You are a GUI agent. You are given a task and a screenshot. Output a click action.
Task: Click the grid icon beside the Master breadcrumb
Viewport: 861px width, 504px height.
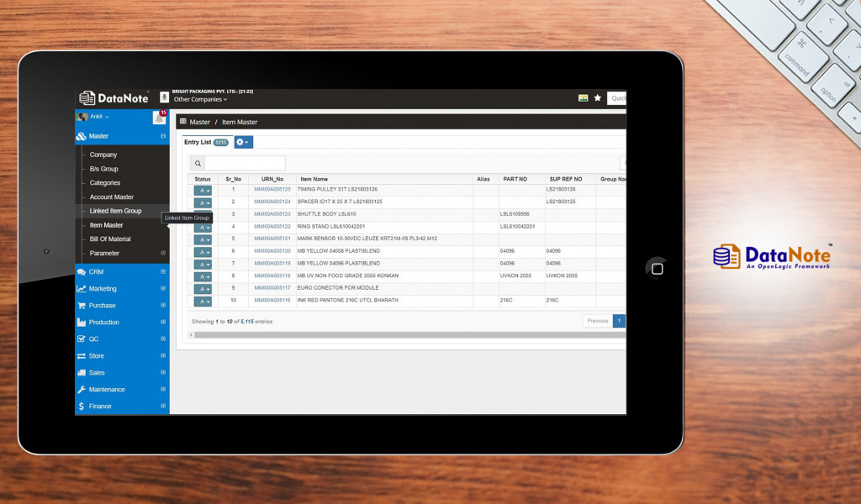(x=183, y=122)
